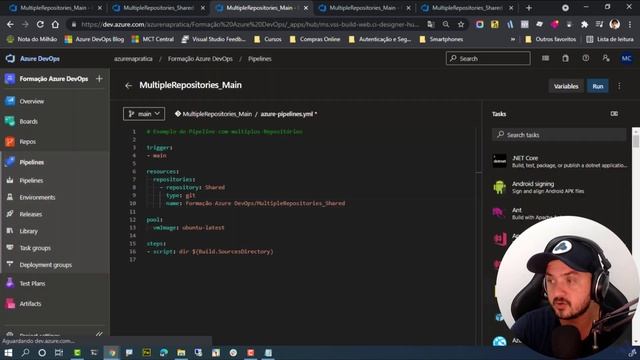
Task: Select the .NET Core task
Action: (x=560, y=161)
